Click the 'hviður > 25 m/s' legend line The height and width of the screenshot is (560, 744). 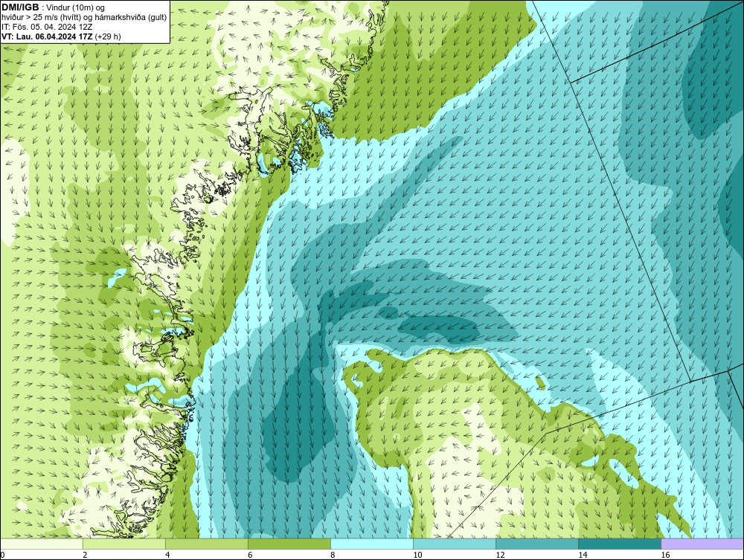(84, 17)
